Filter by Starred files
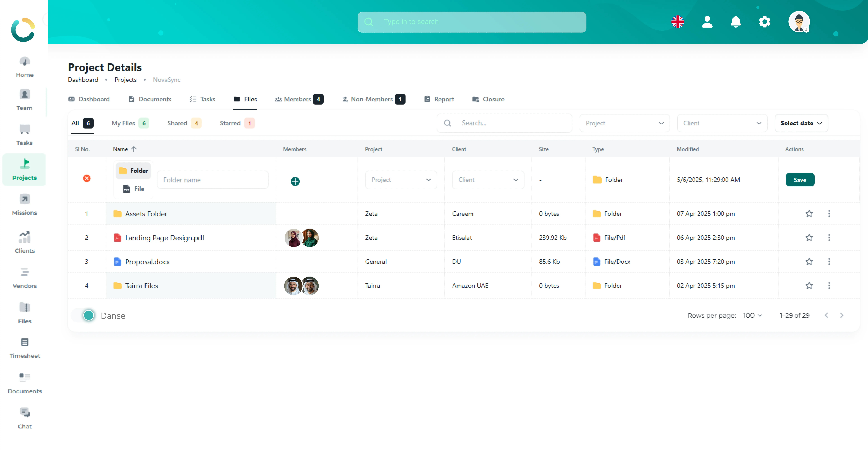This screenshot has height=467, width=868. click(237, 123)
